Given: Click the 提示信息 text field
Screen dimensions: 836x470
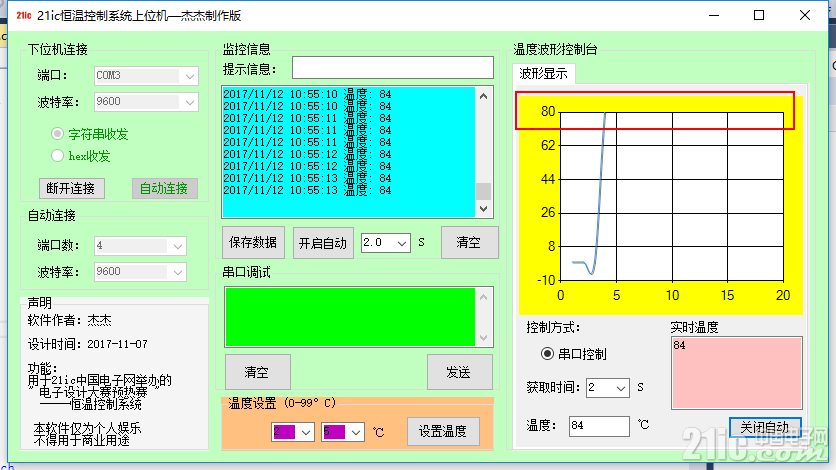Looking at the screenshot, I should [x=392, y=68].
